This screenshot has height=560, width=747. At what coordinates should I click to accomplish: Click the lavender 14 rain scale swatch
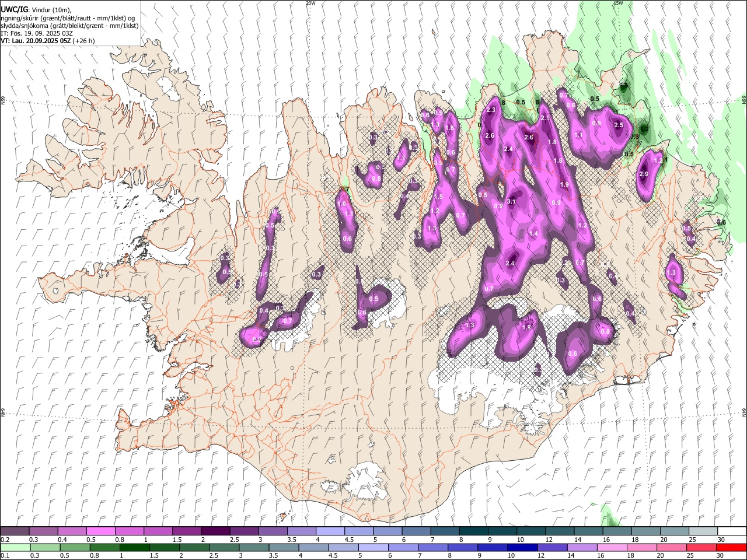582,548
